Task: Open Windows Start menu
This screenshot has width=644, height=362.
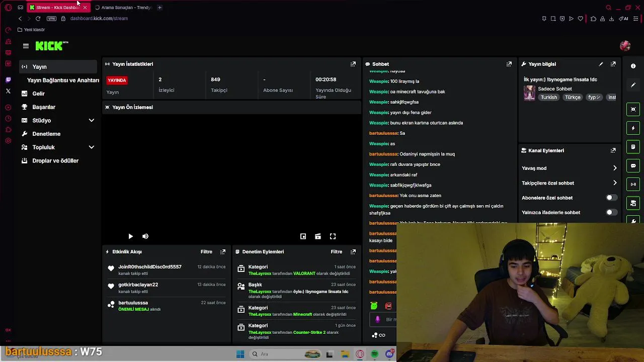Action: click(240, 354)
